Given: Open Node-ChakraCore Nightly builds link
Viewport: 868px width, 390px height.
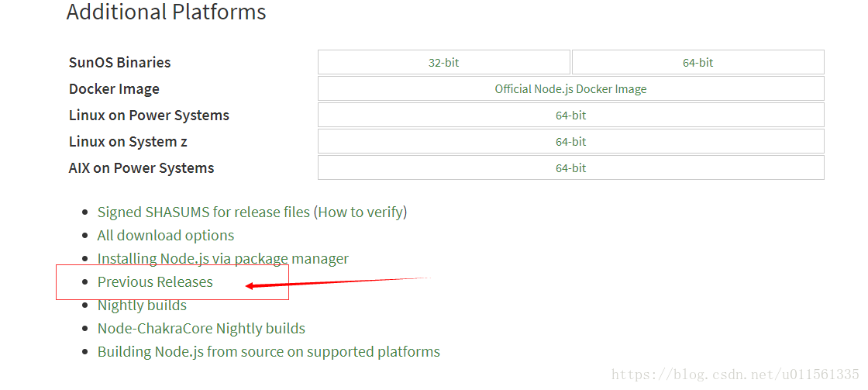Looking at the screenshot, I should pyautogui.click(x=201, y=329).
